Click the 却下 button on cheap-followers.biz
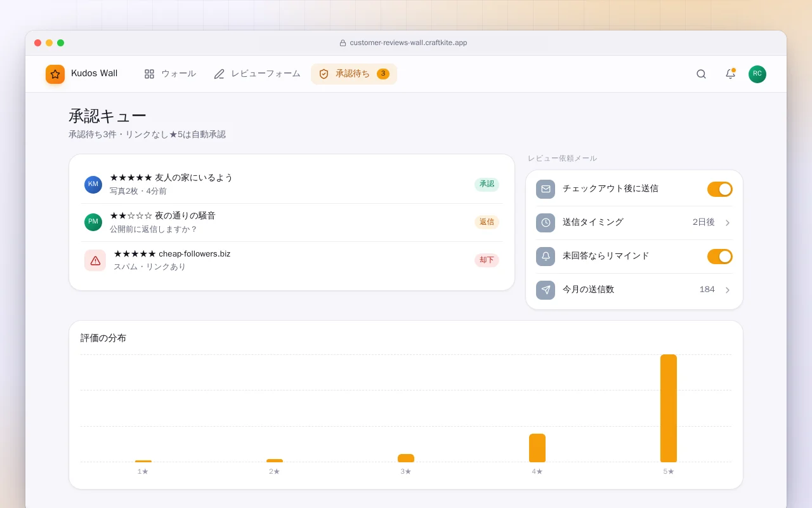Viewport: 812px width, 508px height. click(487, 260)
